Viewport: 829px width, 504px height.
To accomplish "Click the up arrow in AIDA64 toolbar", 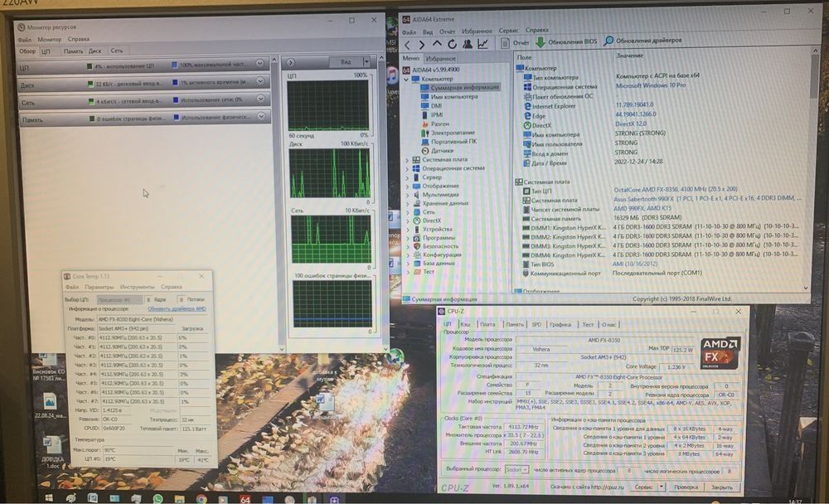I will (437, 45).
